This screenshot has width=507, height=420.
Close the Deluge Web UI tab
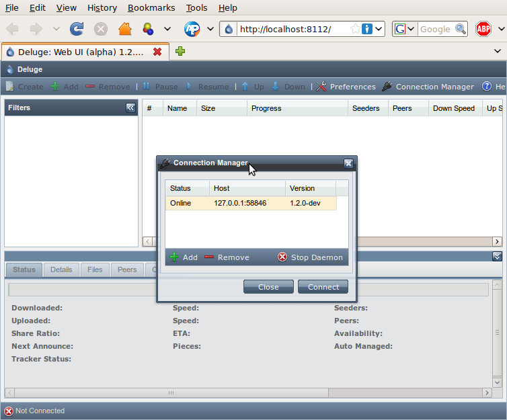pos(157,52)
